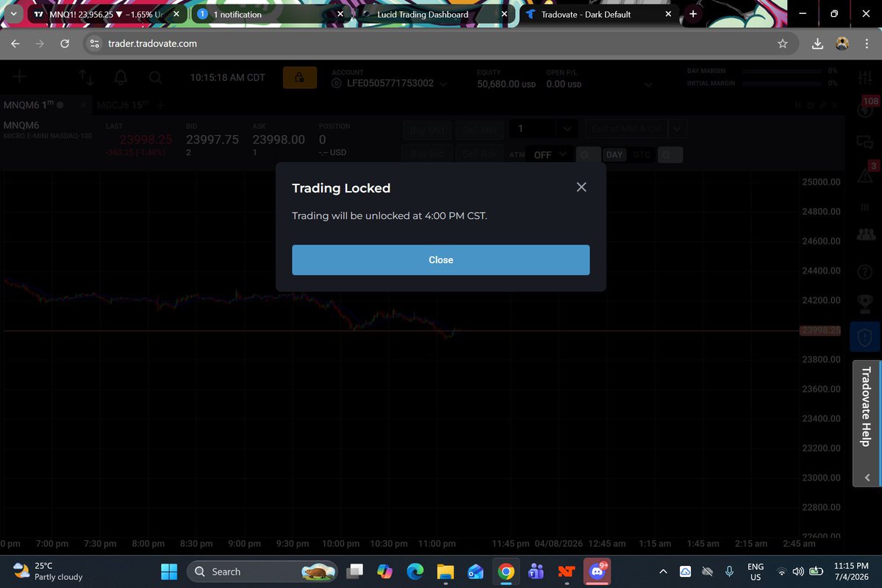Click the browser back arrow
Viewport: 882px width, 588px height.
16,44
